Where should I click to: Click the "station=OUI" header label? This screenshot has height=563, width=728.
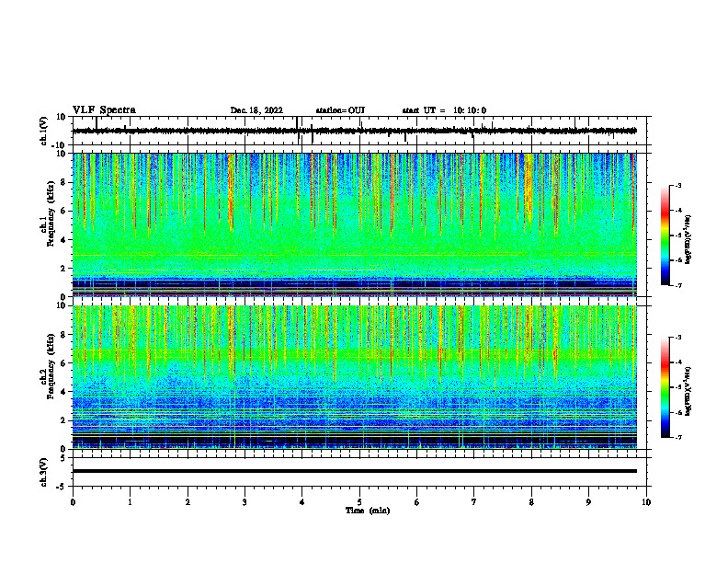point(340,110)
